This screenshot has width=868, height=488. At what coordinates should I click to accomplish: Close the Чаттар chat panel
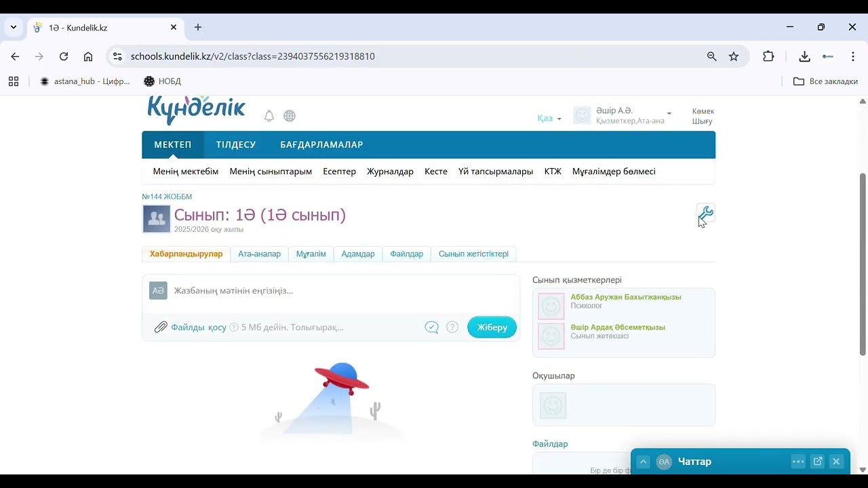tap(836, 462)
